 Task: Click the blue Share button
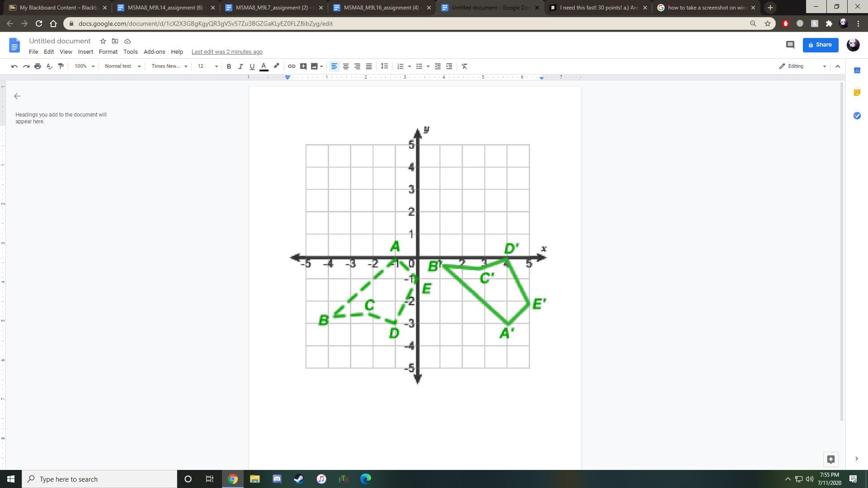coord(820,45)
